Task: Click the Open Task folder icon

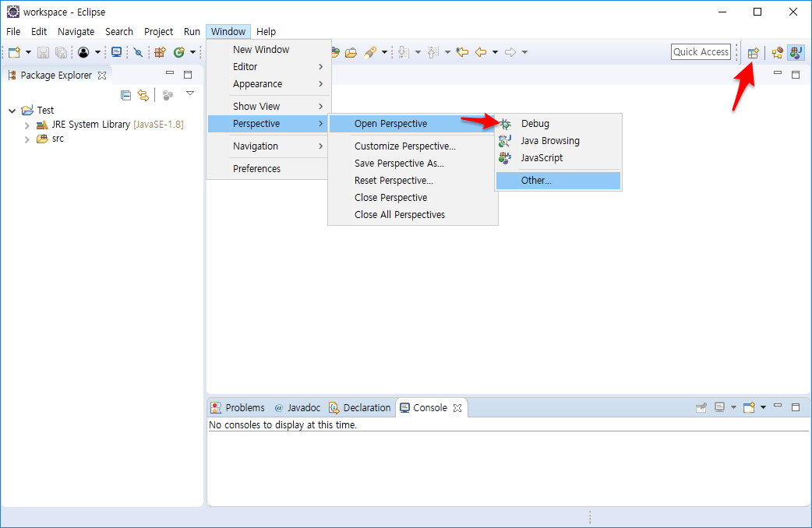Action: (351, 52)
